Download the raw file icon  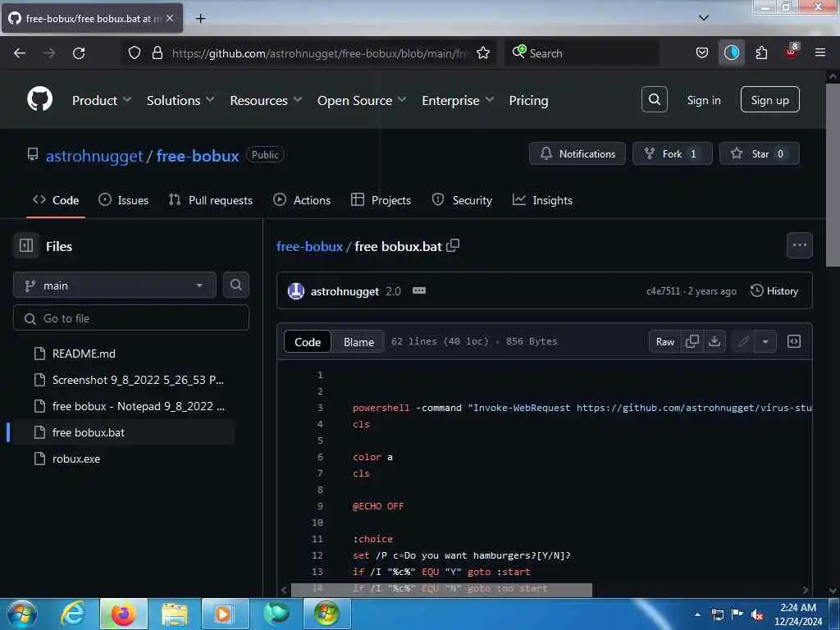pyautogui.click(x=714, y=341)
